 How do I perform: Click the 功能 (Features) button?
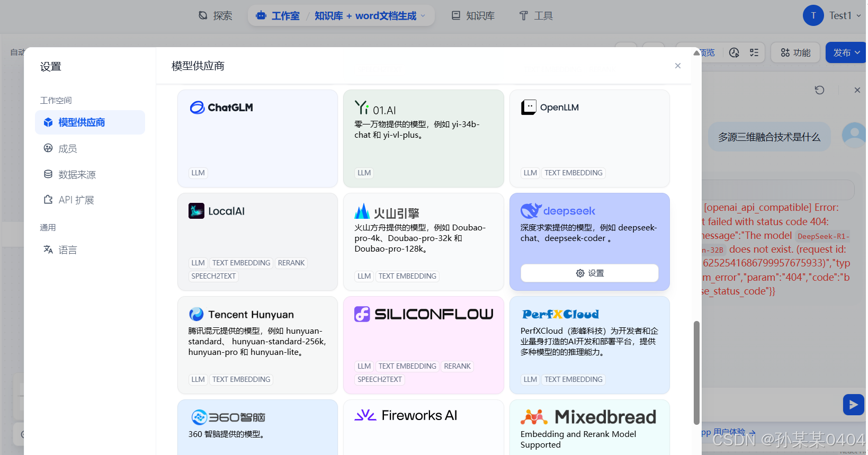pyautogui.click(x=795, y=52)
